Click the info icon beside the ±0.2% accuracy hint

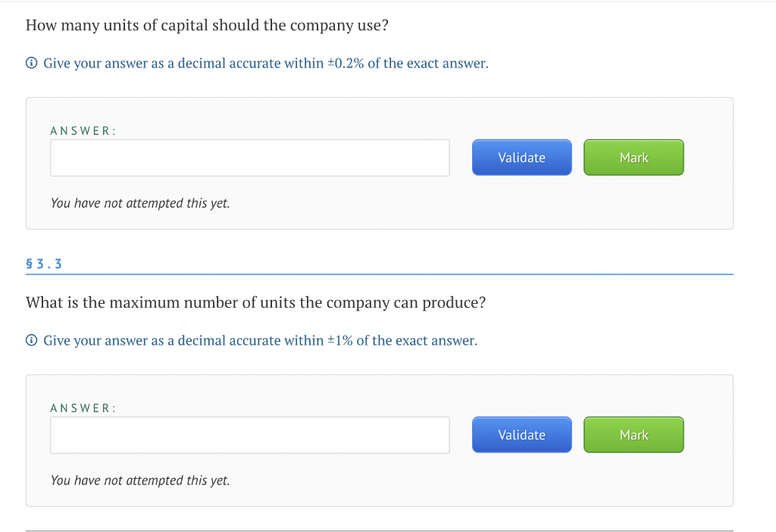pyautogui.click(x=32, y=64)
